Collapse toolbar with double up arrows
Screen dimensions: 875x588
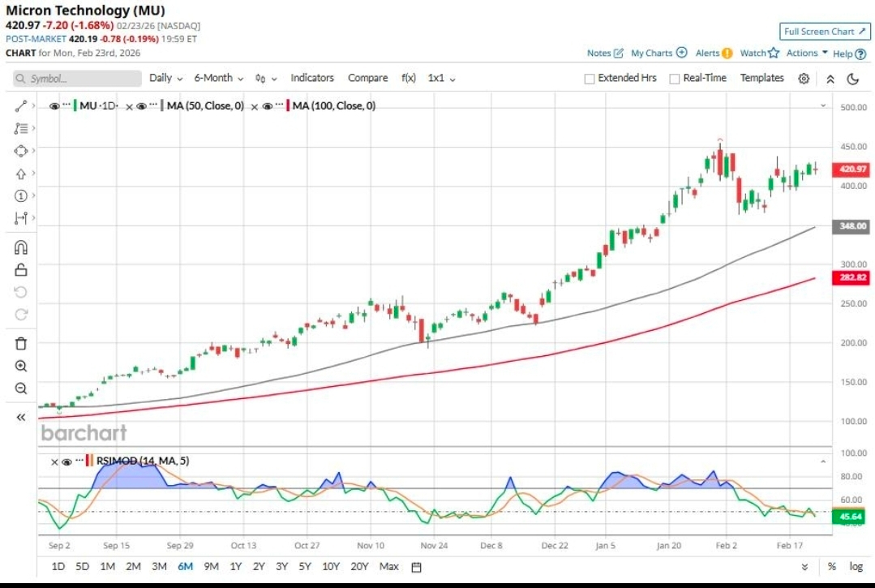[830, 79]
